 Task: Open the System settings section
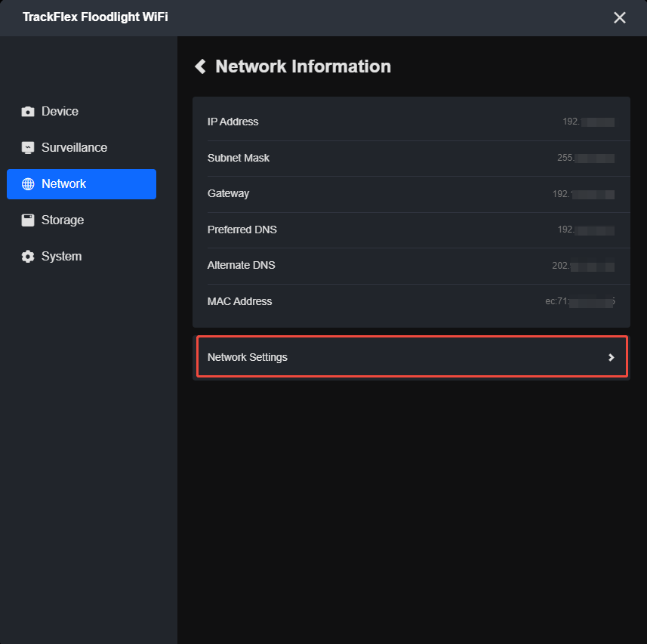(x=82, y=257)
